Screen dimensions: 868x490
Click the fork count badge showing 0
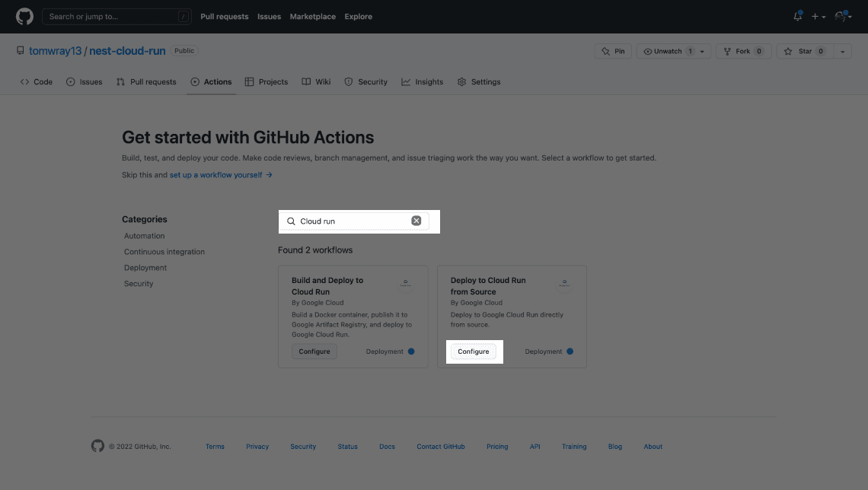759,52
